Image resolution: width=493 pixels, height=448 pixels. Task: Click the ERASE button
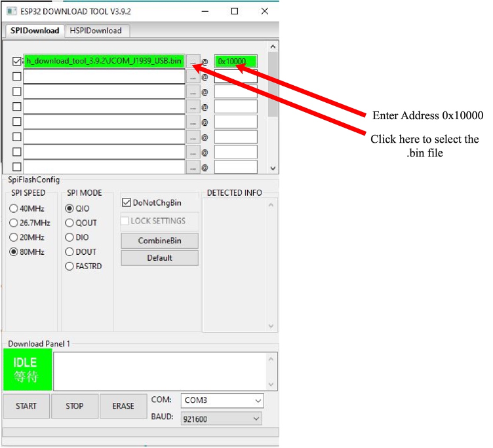[123, 406]
